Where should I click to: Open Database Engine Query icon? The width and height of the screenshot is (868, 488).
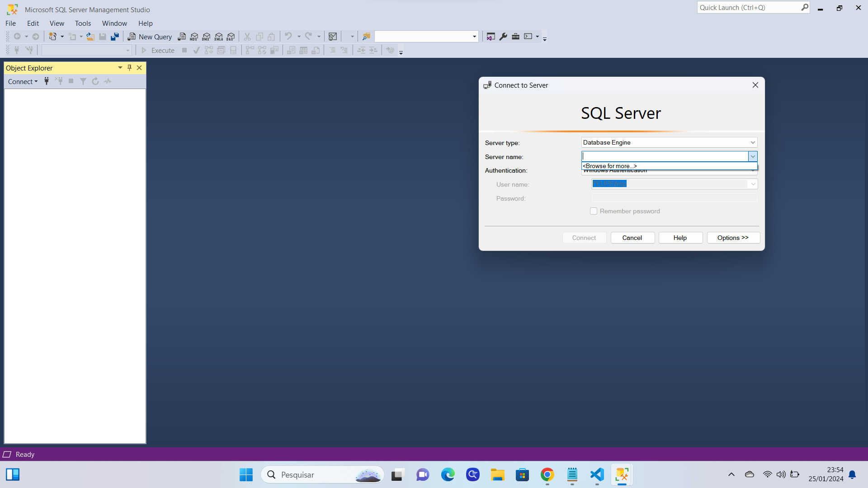(182, 37)
